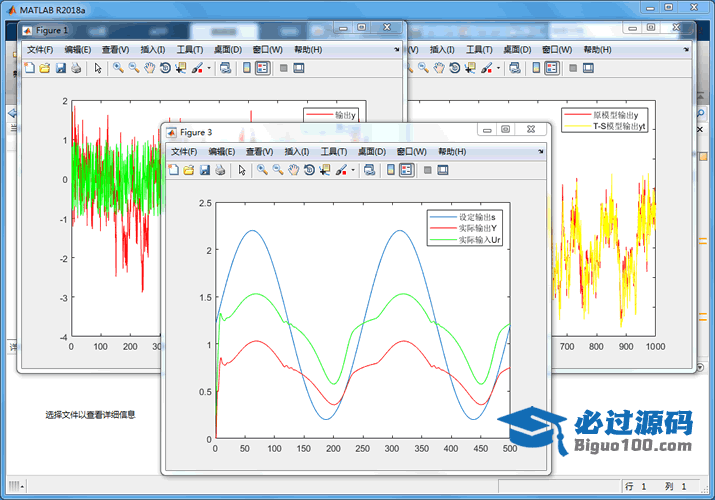Select Pan hand tool in right figure window
This screenshot has width=715, height=500.
point(439,68)
